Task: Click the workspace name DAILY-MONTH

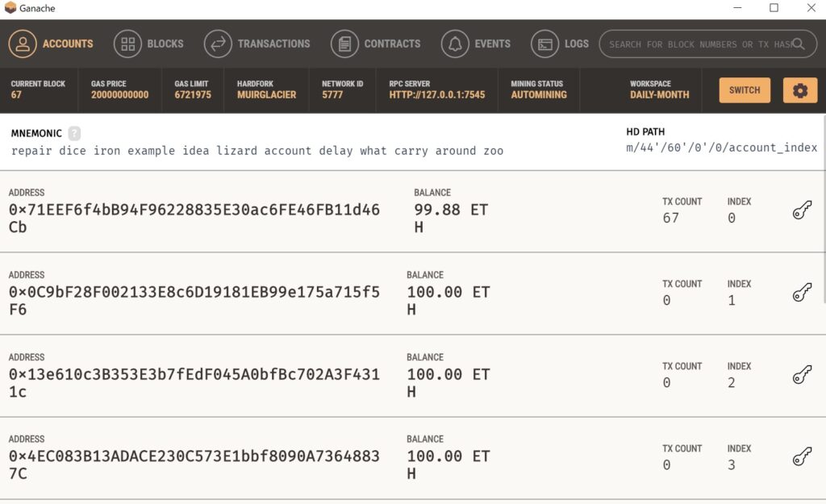Action: 660,95
